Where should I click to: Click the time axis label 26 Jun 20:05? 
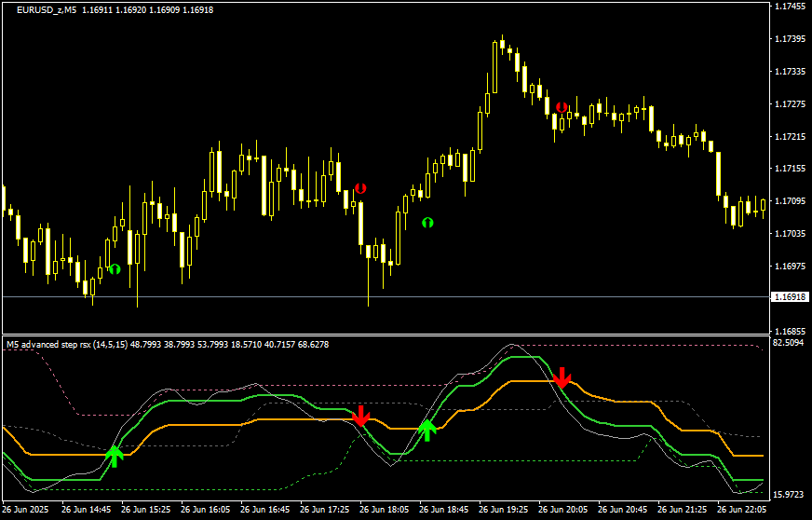coord(563,510)
